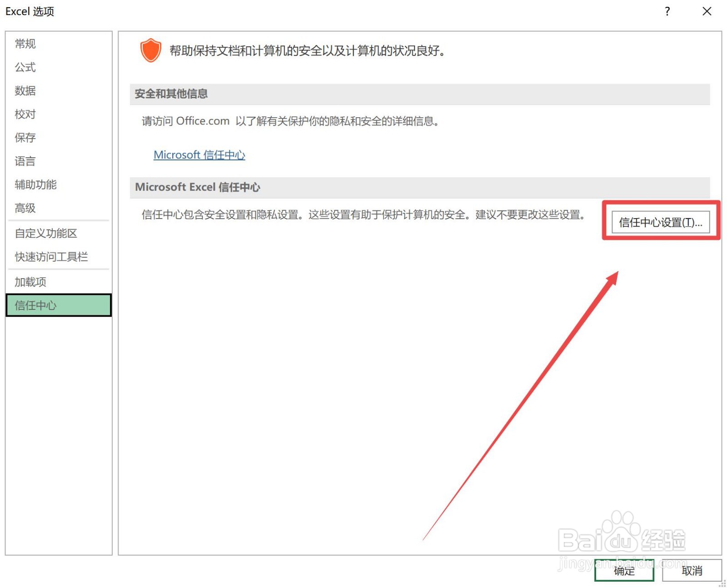Image resolution: width=727 pixels, height=588 pixels.
Task: Click the 帮助保持文档和计算机的安全 heading text
Action: [x=308, y=51]
